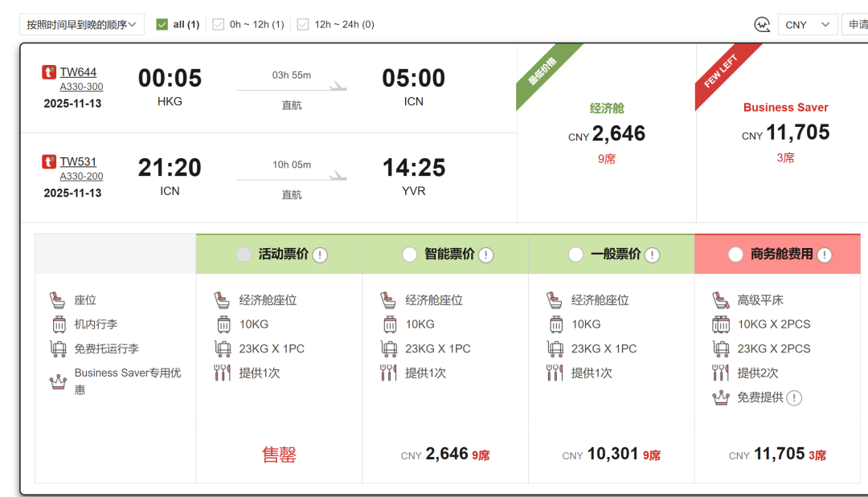Toggle the 12h ~ 24h filter checkbox
Image resolution: width=868 pixels, height=497 pixels.
point(303,25)
